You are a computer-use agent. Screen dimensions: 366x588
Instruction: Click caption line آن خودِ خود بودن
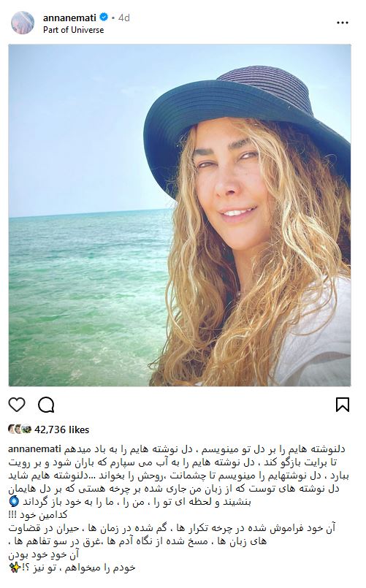[x=44, y=554]
